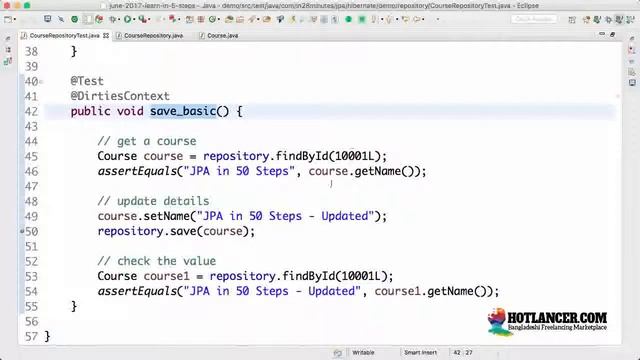640x360 pixels.
Task: Click the @Test annotation on line 40
Action: pyautogui.click(x=87, y=81)
